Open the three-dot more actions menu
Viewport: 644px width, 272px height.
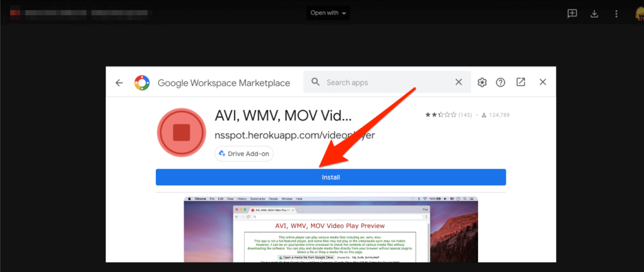[616, 14]
